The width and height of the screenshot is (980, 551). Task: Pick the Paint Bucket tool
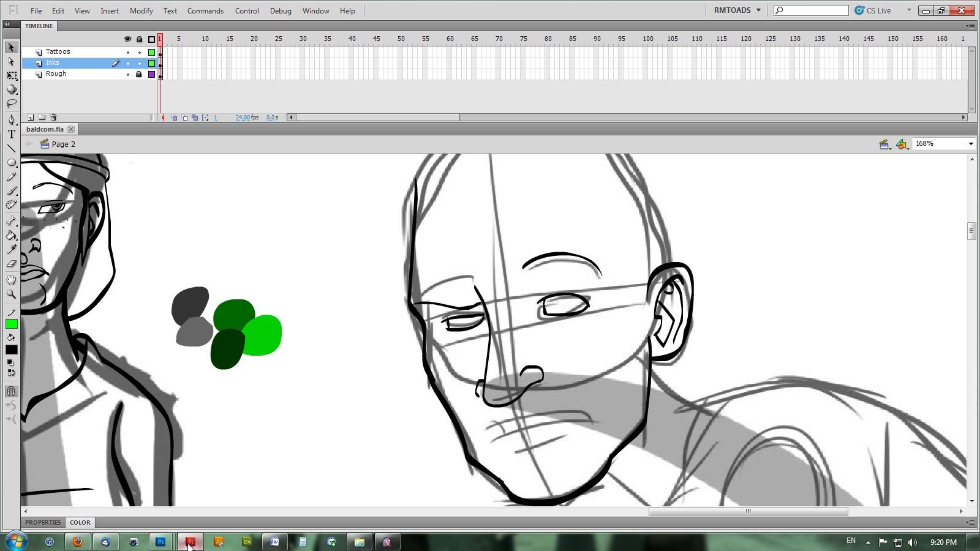click(x=12, y=236)
